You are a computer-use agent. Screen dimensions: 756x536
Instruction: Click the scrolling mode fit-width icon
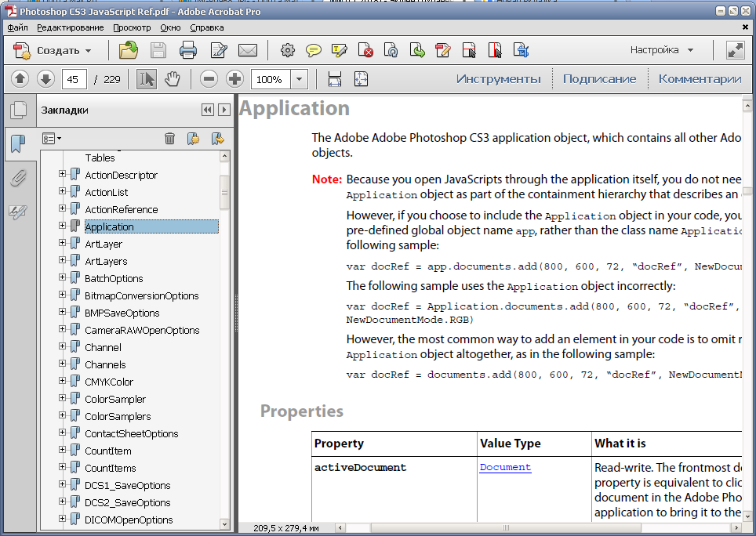(335, 79)
